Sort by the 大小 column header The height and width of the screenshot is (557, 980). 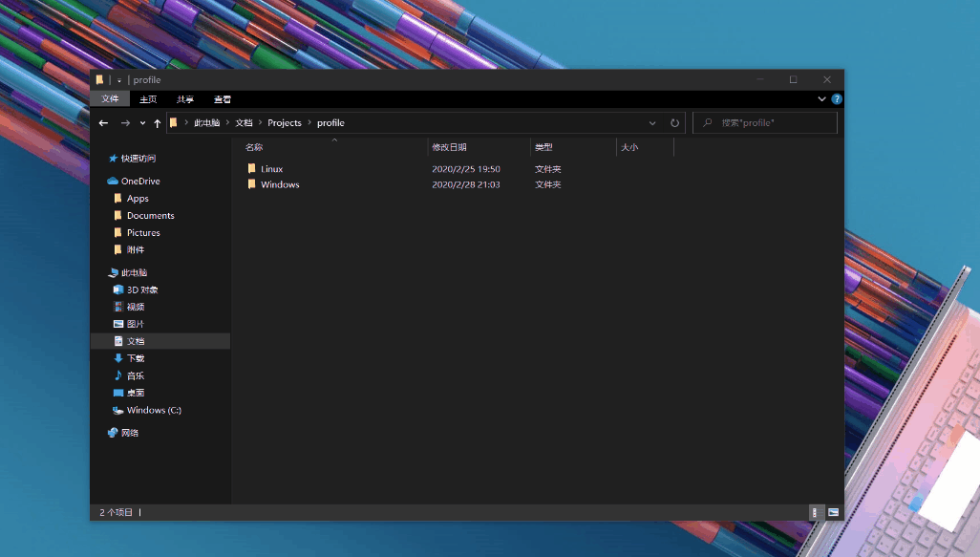click(x=629, y=147)
